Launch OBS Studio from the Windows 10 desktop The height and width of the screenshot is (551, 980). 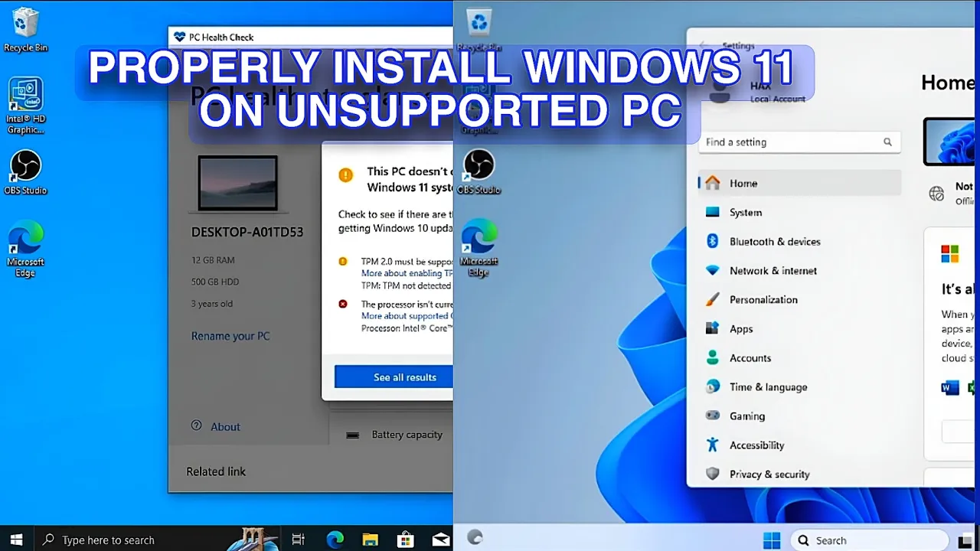pyautogui.click(x=25, y=172)
